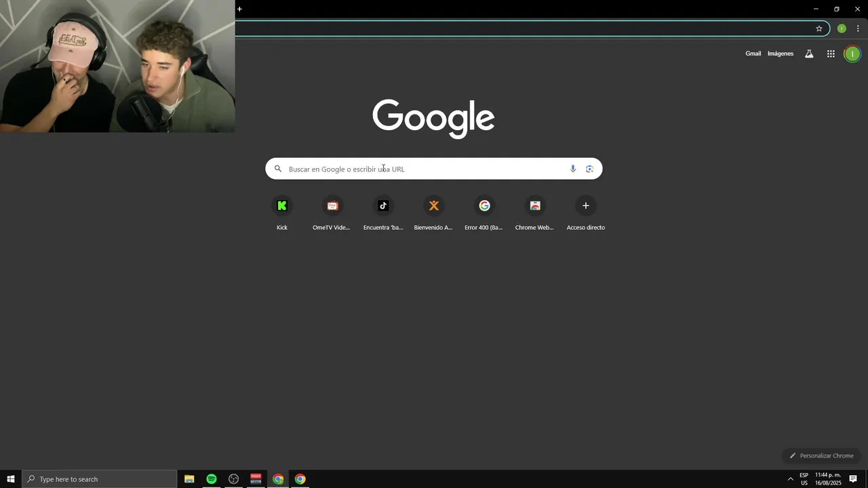Open the Windows Start menu

tap(11, 479)
